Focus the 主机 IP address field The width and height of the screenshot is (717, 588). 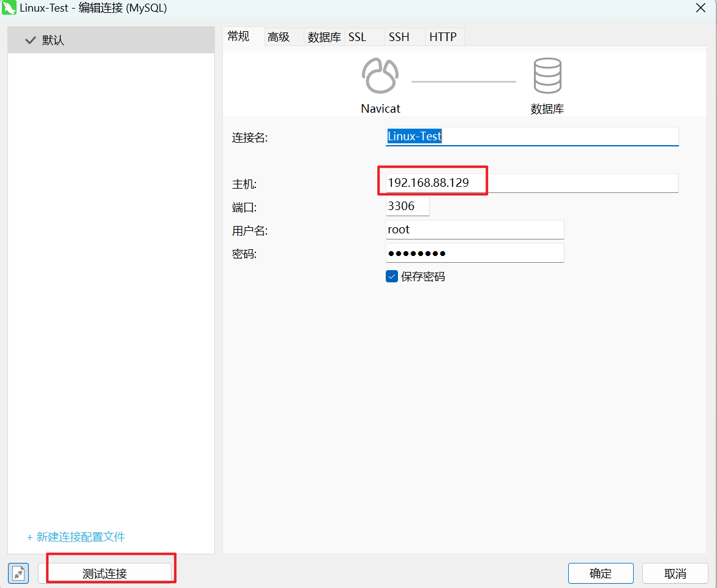coord(531,183)
